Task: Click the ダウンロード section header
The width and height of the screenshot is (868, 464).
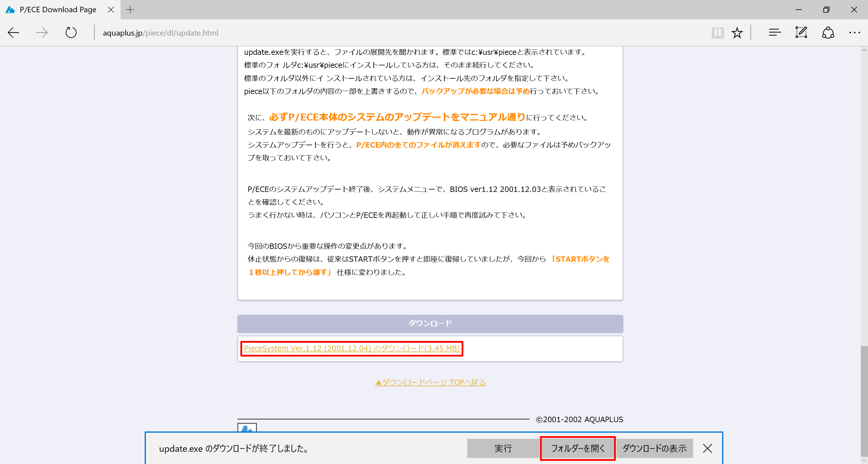Action: pyautogui.click(x=430, y=323)
